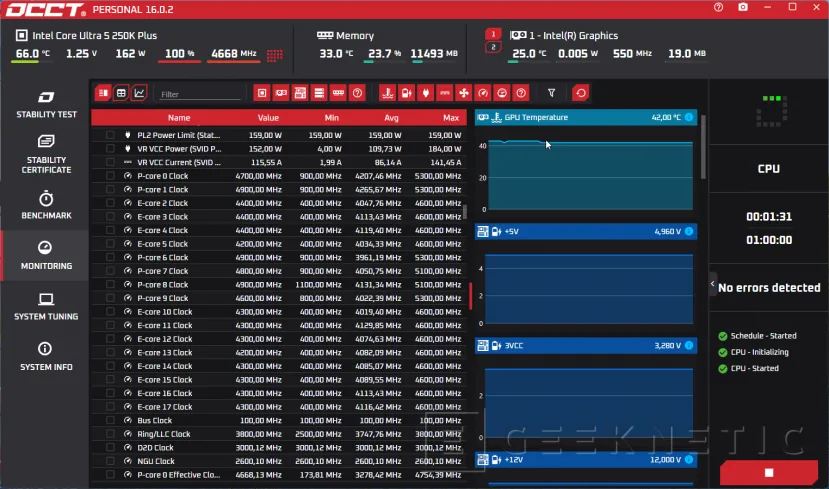Switch to the graph view icon
Viewport: 829px width, 489px height.
coord(139,93)
